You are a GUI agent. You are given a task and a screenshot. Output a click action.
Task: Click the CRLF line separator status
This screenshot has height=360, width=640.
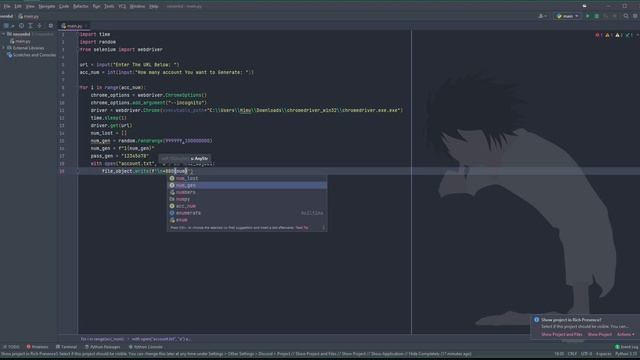pyautogui.click(x=572, y=354)
